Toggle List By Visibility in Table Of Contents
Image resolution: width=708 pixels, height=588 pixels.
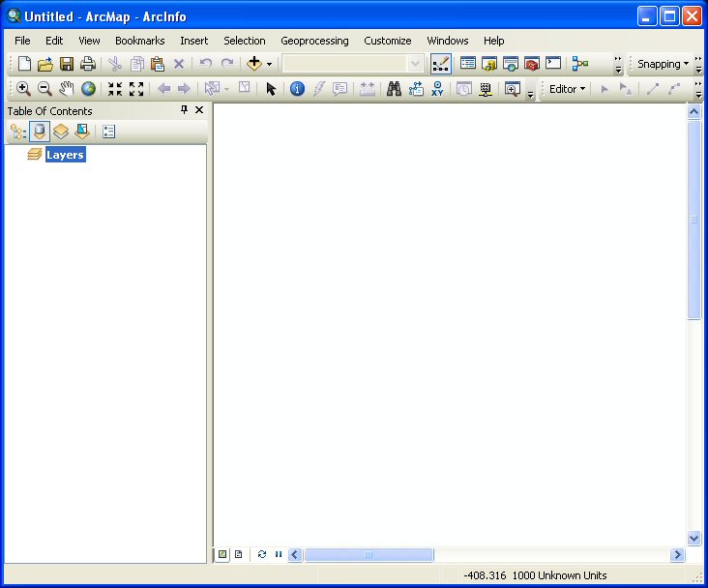coord(61,132)
